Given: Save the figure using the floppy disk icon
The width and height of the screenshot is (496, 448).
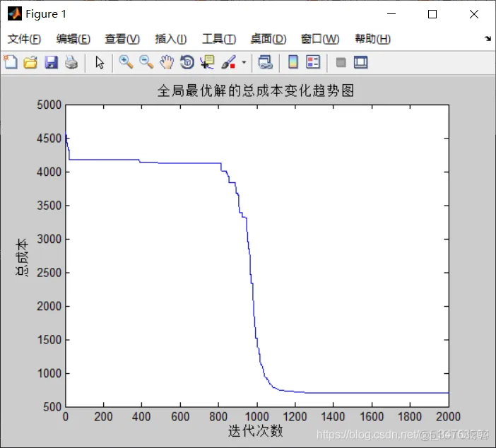Looking at the screenshot, I should [51, 62].
